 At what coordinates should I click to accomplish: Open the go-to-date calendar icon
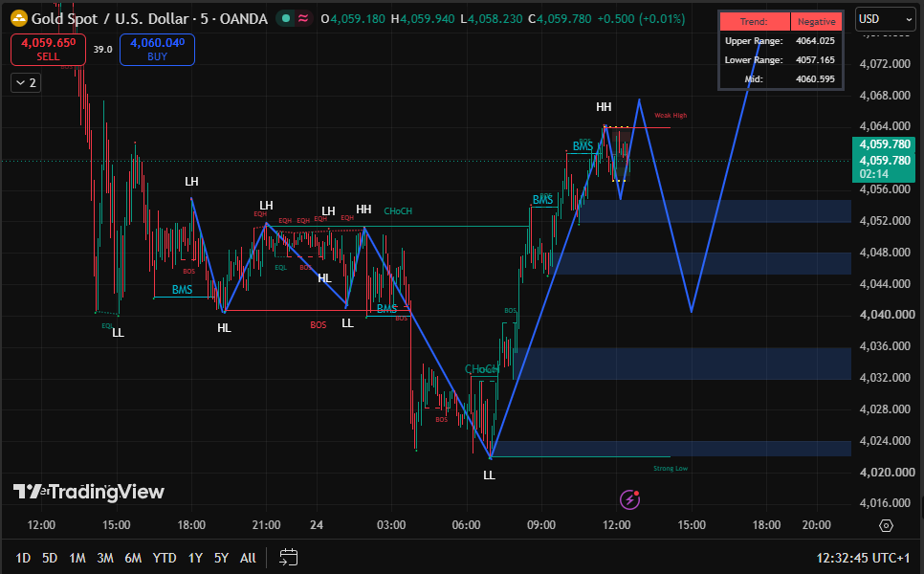289,558
